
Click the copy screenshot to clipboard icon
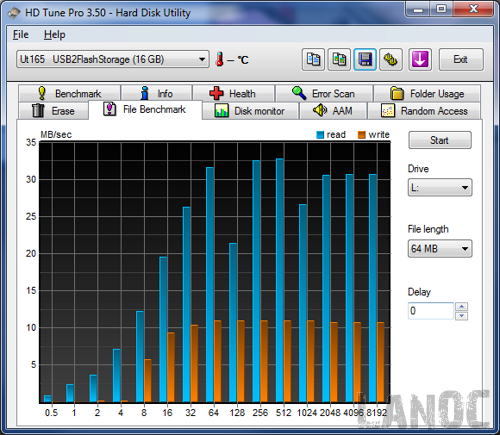tap(339, 60)
